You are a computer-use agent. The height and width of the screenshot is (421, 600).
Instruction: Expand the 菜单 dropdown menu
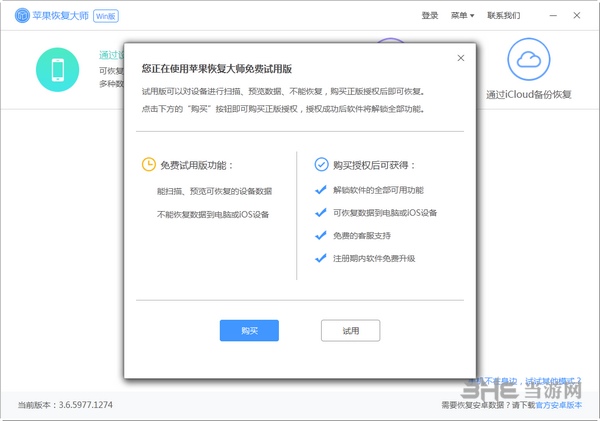[x=462, y=16]
